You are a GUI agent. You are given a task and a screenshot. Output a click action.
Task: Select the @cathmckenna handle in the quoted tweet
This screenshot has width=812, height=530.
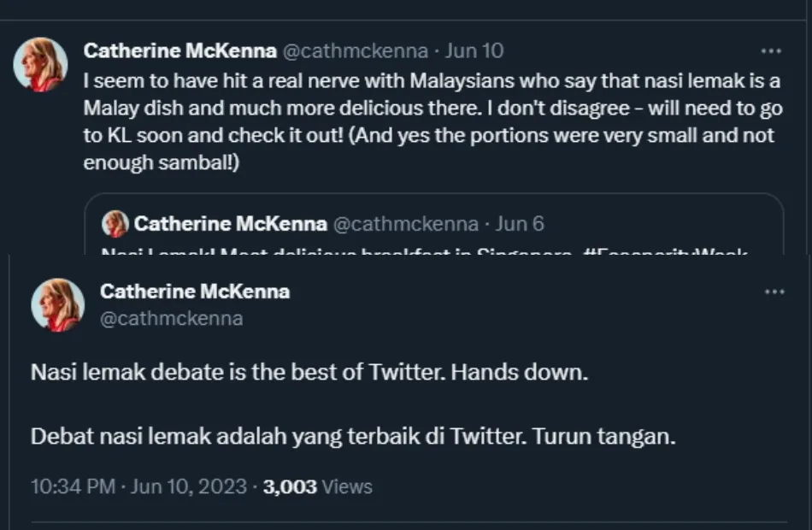405,225
